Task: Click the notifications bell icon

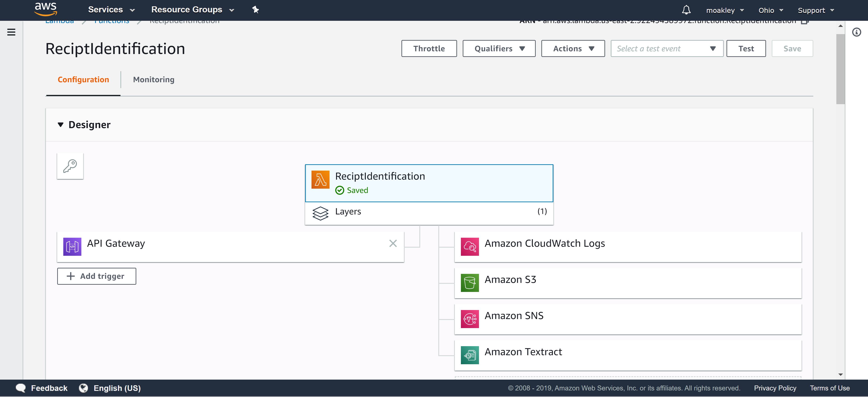Action: (x=686, y=10)
